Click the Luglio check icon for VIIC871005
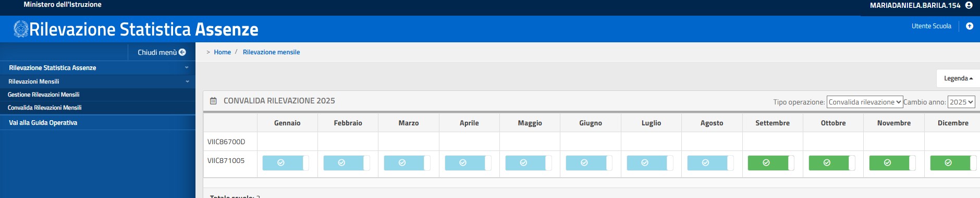The image size is (980, 198). [x=645, y=163]
